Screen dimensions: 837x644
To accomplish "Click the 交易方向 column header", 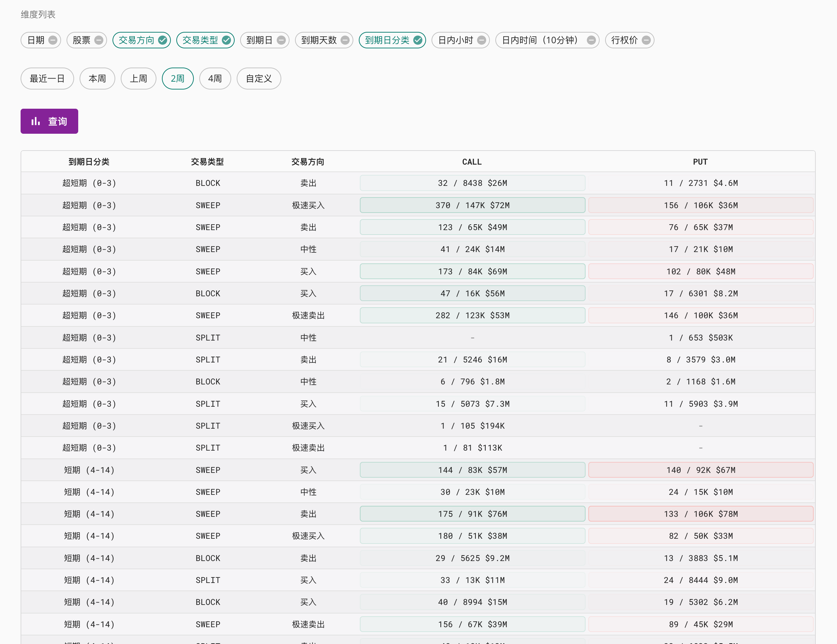I will 308,162.
